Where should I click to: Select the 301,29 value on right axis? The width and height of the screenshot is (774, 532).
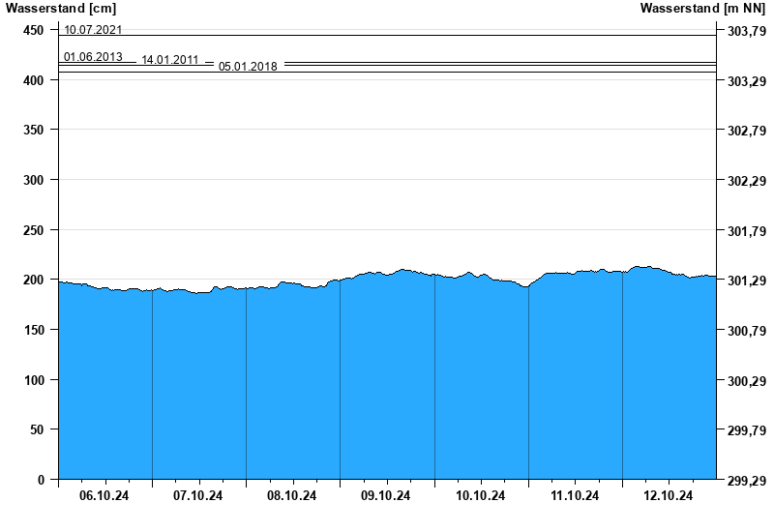(x=745, y=281)
